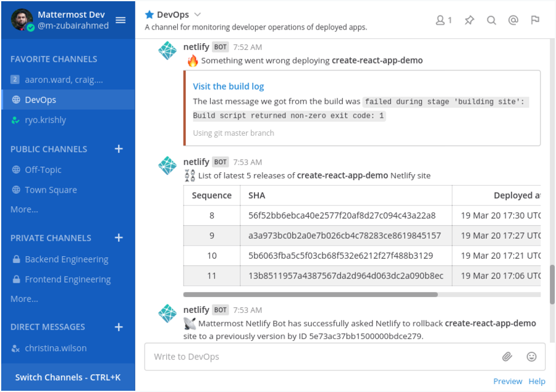
Task: Click status icon beside christina.wilson
Action: point(15,348)
